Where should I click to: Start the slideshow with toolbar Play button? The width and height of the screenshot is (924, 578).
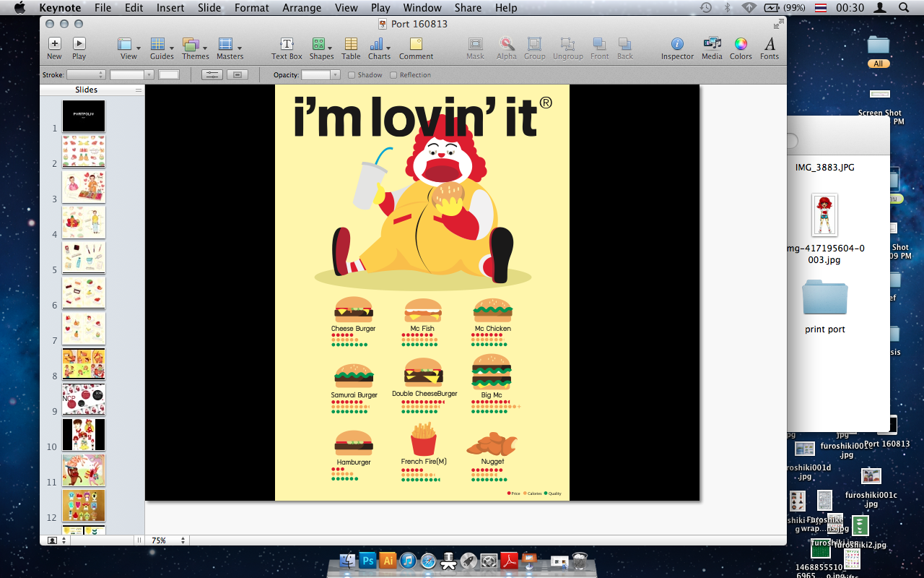pos(79,48)
